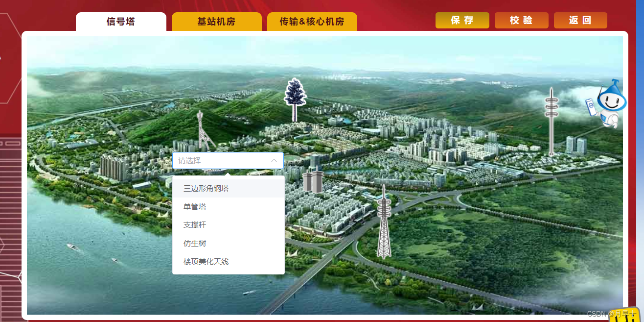Click the 校验 button to verify

pos(521,20)
